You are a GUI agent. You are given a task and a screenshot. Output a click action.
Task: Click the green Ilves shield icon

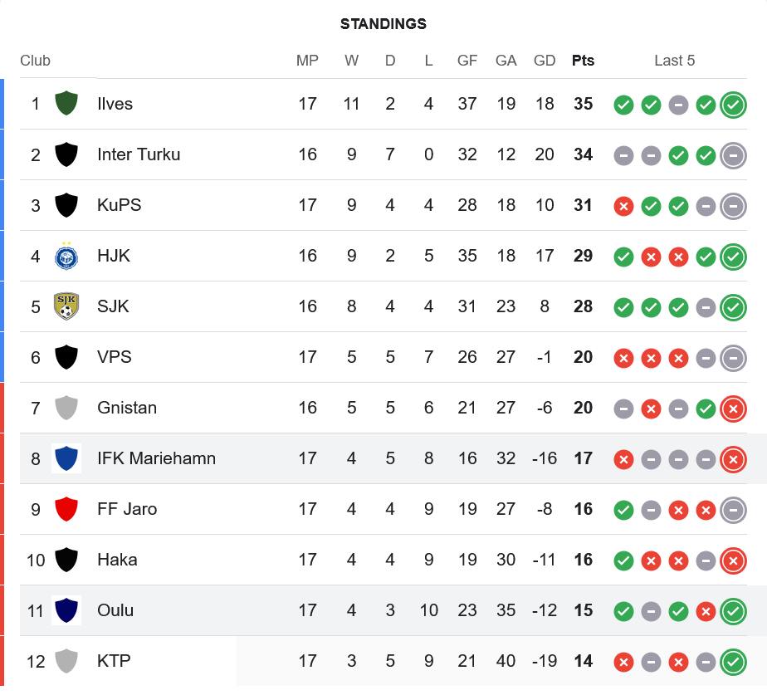[66, 104]
